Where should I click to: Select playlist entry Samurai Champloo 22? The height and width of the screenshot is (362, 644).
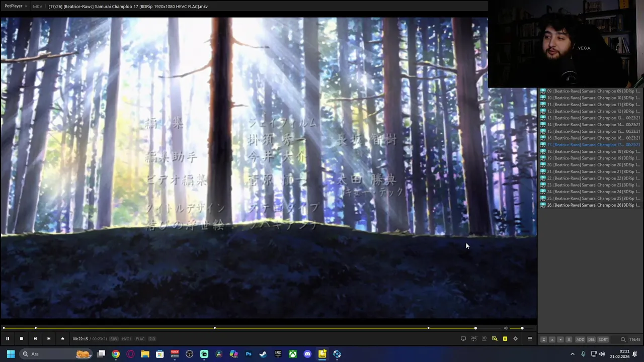click(x=590, y=178)
